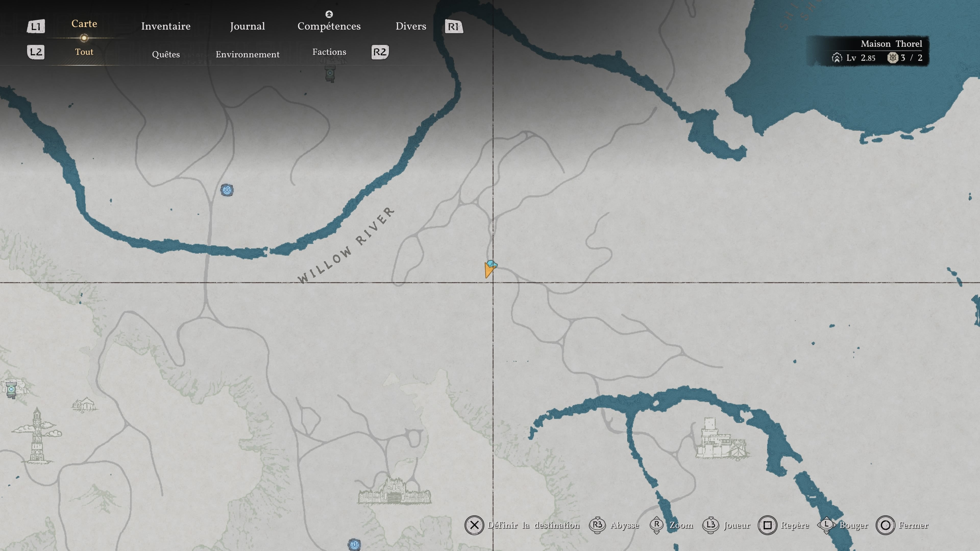Click the 'Fermer' prompt label
The width and height of the screenshot is (980, 551).
click(913, 525)
